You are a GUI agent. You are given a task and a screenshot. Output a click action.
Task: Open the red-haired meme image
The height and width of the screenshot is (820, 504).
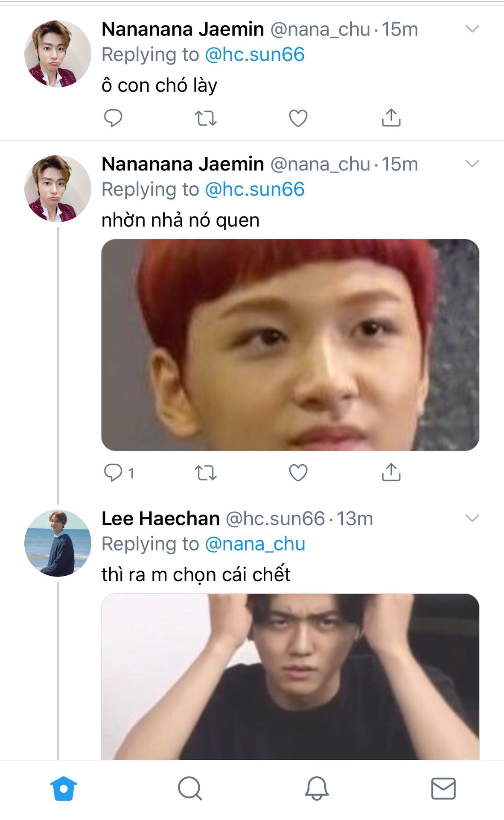pyautogui.click(x=290, y=345)
